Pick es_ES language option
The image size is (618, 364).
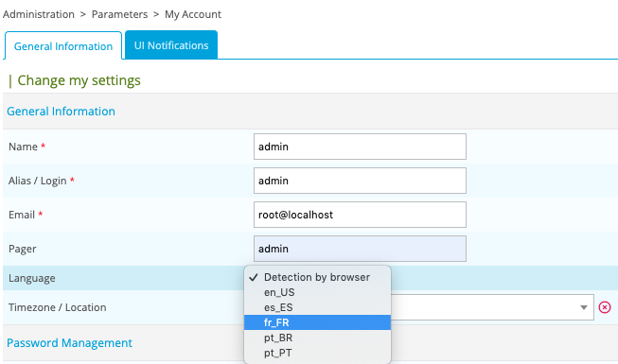(x=317, y=307)
